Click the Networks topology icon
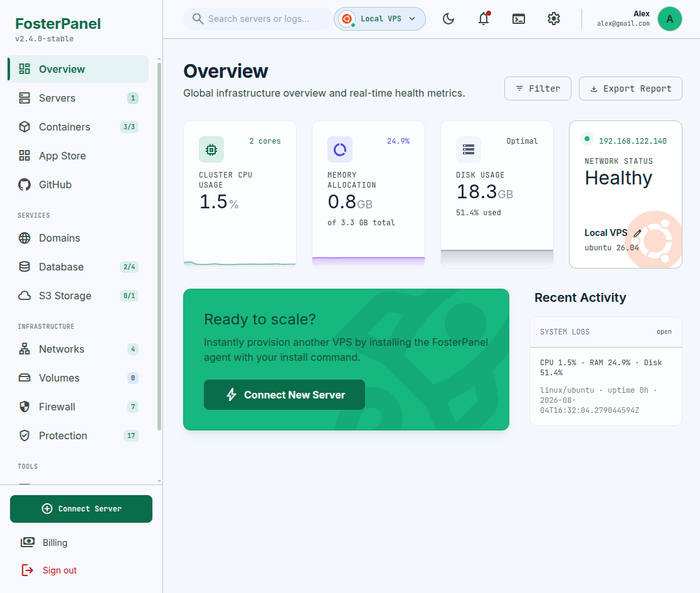700x593 pixels. coord(24,349)
